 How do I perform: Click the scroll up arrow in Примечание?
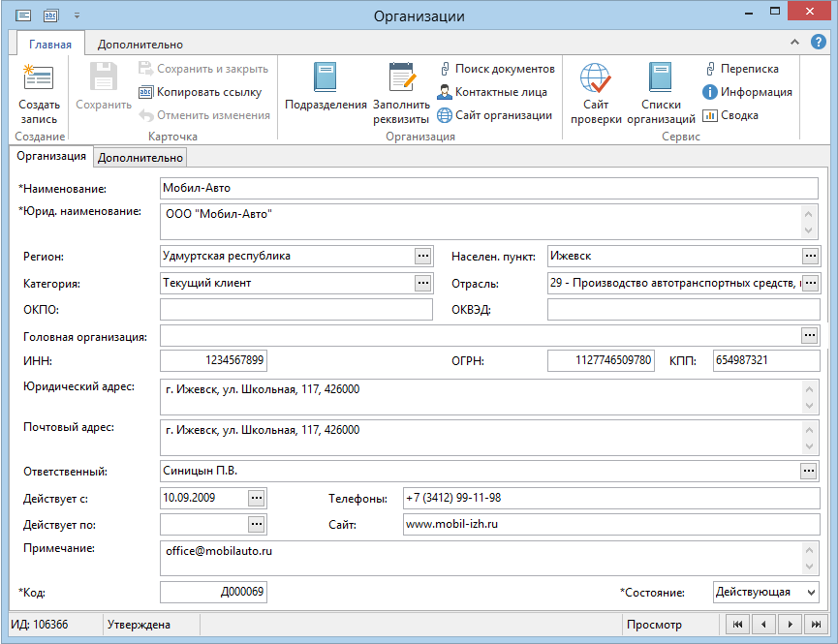[x=809, y=550]
